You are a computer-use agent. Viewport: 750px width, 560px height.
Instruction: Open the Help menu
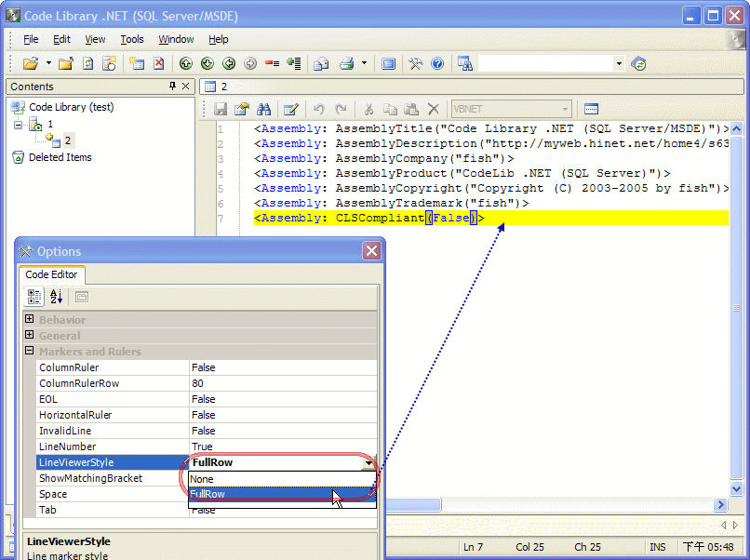pyautogui.click(x=218, y=39)
